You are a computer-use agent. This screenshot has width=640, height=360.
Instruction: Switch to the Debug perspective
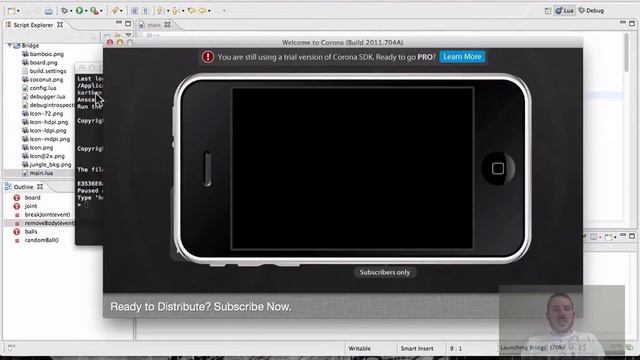591,11
